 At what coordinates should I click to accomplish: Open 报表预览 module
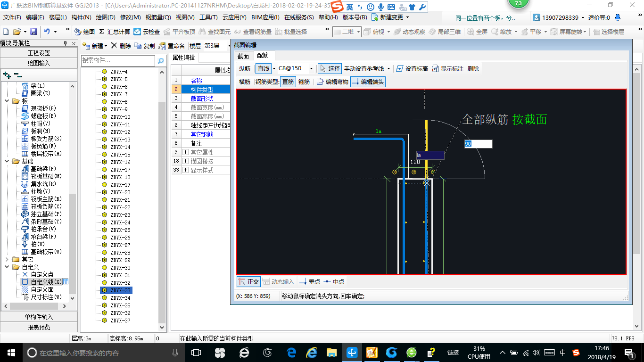(x=39, y=327)
